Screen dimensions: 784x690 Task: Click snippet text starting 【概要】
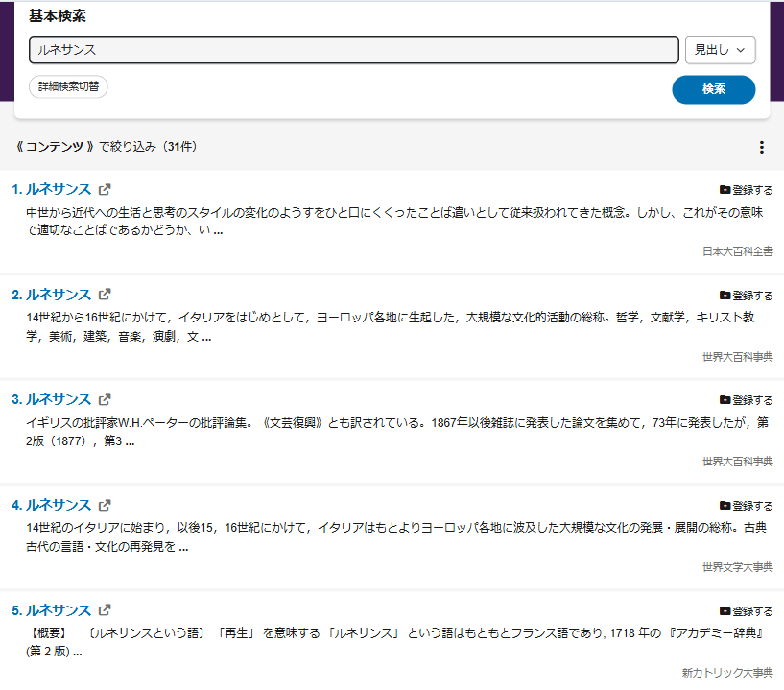click(395, 643)
